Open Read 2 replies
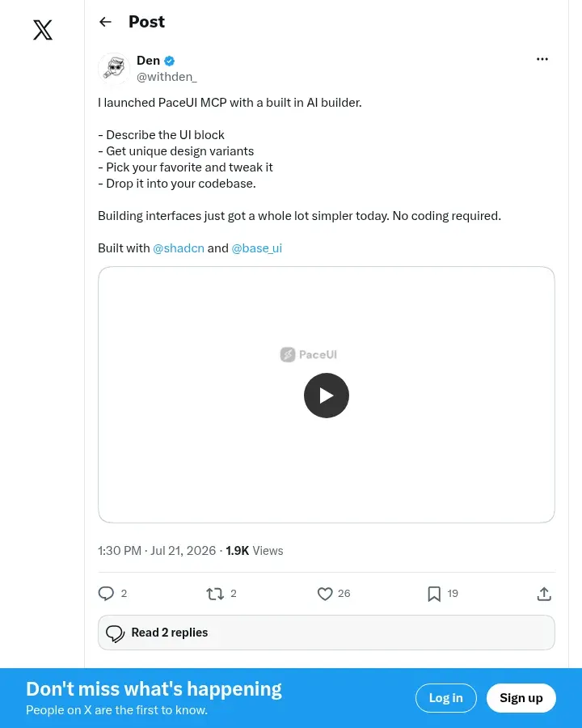This screenshot has width=582, height=728. [327, 633]
